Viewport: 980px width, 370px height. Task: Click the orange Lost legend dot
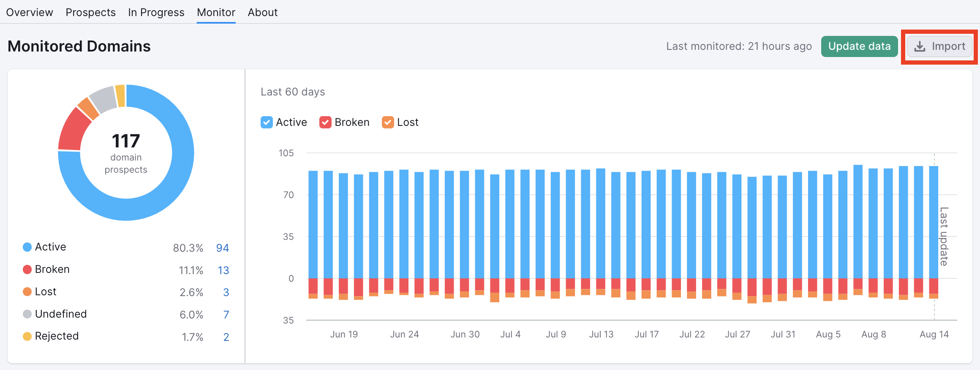pyautogui.click(x=27, y=292)
